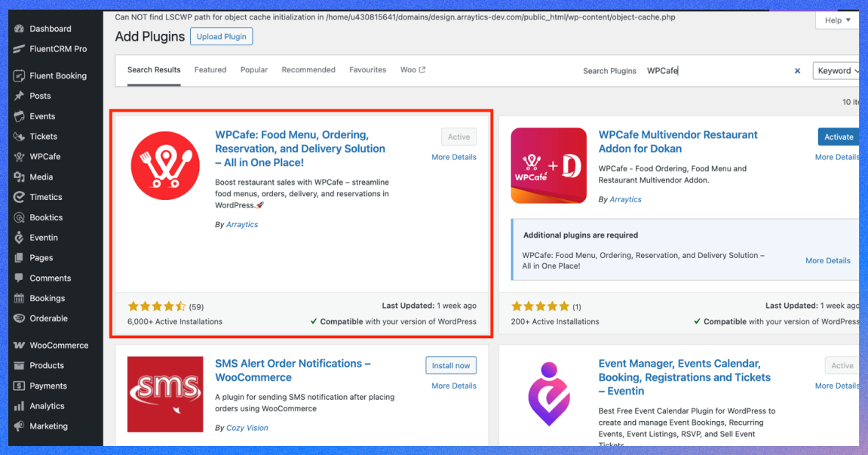
Task: Click the Dashboard gauge icon in sidebar
Action: (x=20, y=29)
